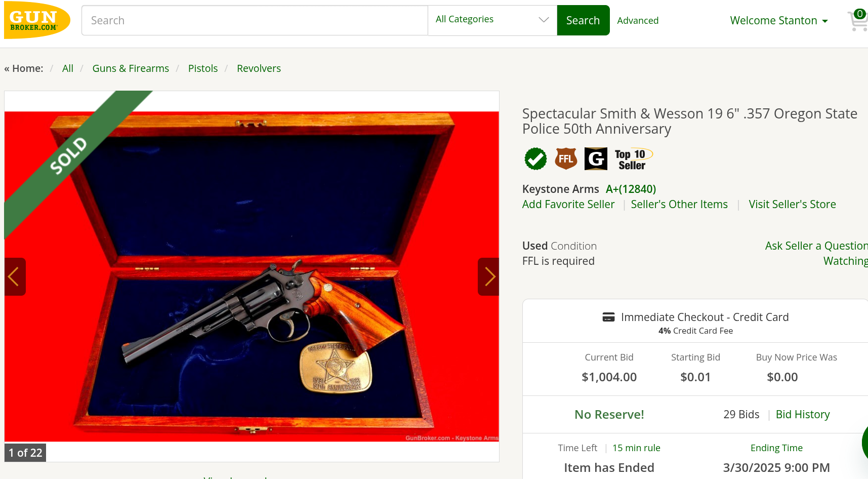The width and height of the screenshot is (868, 479).
Task: Click into the Search text field
Action: [x=255, y=20]
